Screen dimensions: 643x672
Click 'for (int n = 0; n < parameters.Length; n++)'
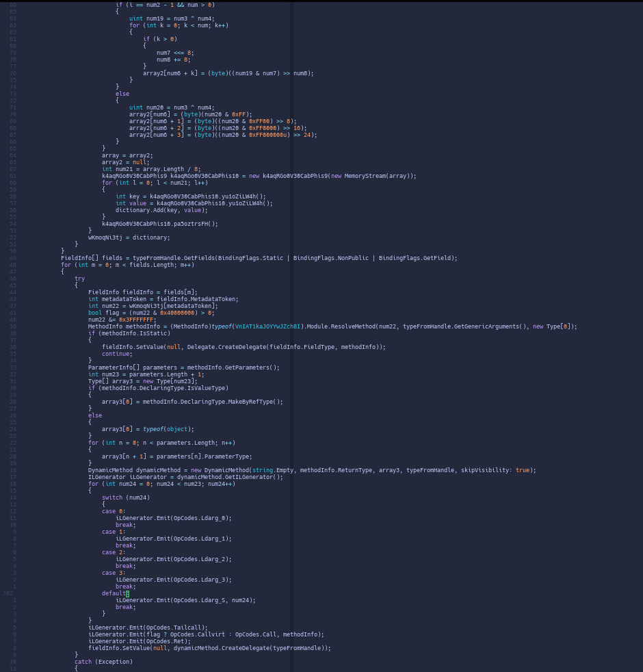coord(161,443)
